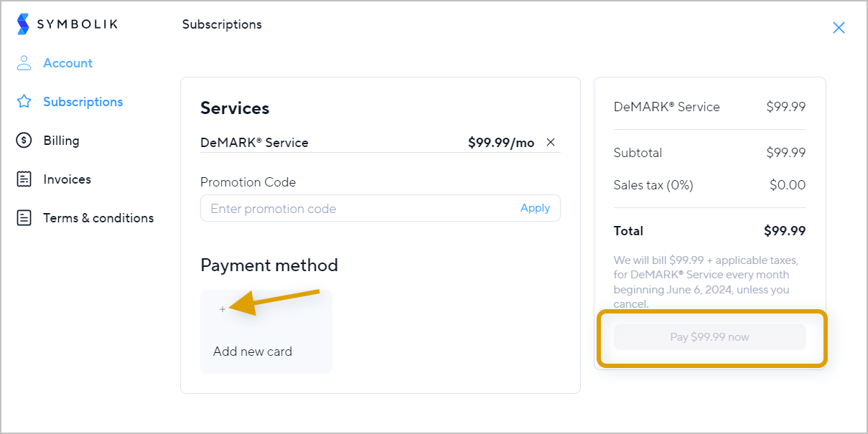Screen dimensions: 868x434
Task: Click the Total label in summary
Action: click(x=628, y=231)
